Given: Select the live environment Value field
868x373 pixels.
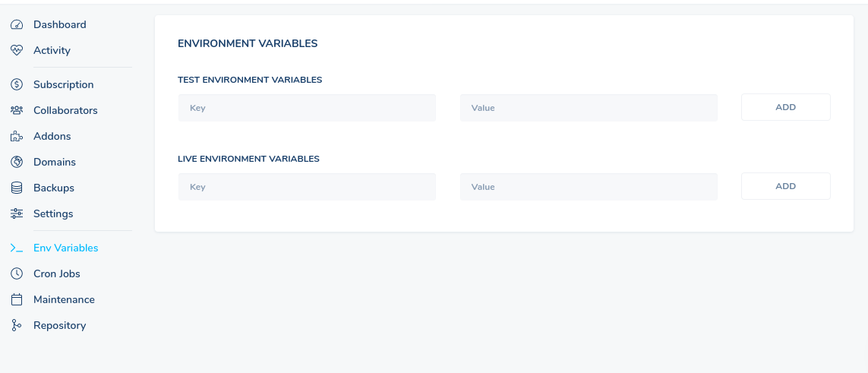Looking at the screenshot, I should point(589,187).
